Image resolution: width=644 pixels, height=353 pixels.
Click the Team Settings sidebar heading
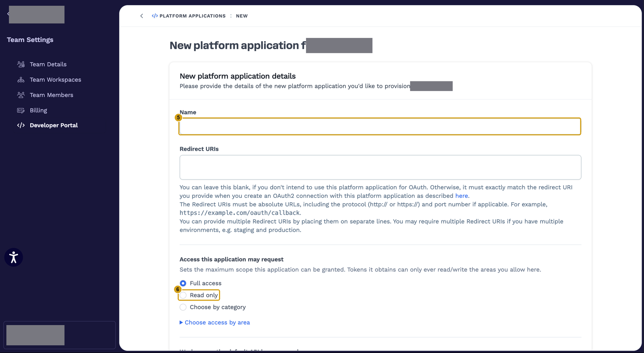[30, 40]
